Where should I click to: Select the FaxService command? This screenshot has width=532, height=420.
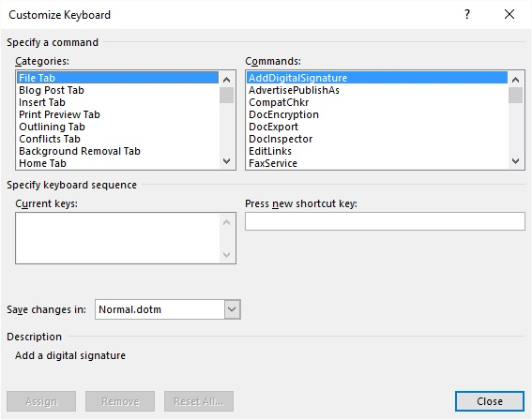click(377, 163)
